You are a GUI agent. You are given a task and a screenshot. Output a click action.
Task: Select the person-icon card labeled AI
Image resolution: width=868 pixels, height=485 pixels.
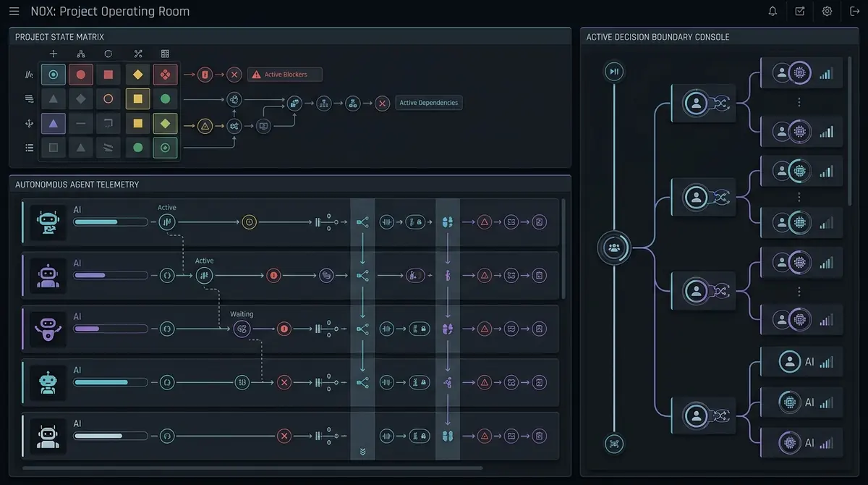(x=801, y=361)
